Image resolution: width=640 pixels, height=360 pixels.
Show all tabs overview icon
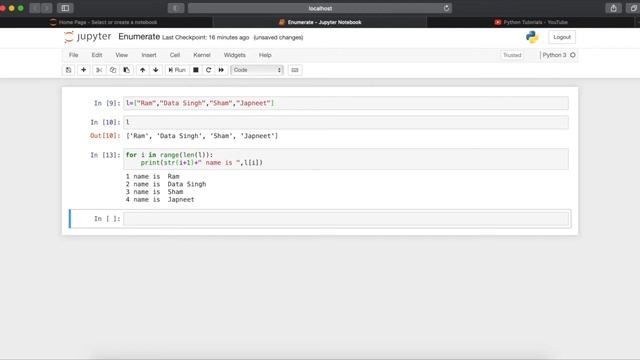coord(633,8)
